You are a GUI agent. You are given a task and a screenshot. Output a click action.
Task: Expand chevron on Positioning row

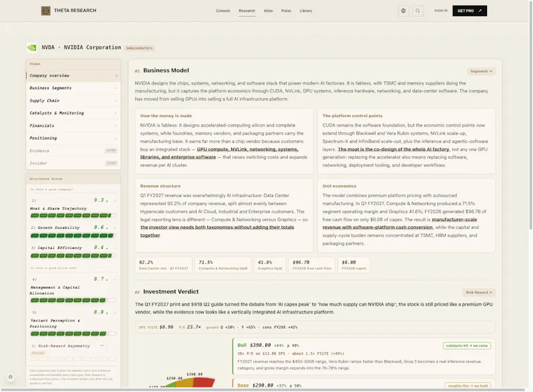(115, 138)
